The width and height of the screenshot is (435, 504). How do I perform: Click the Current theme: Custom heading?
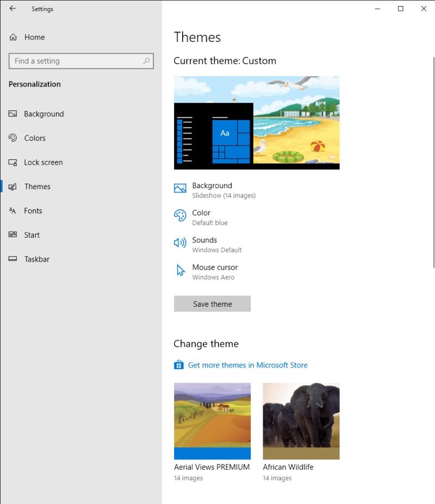(225, 61)
